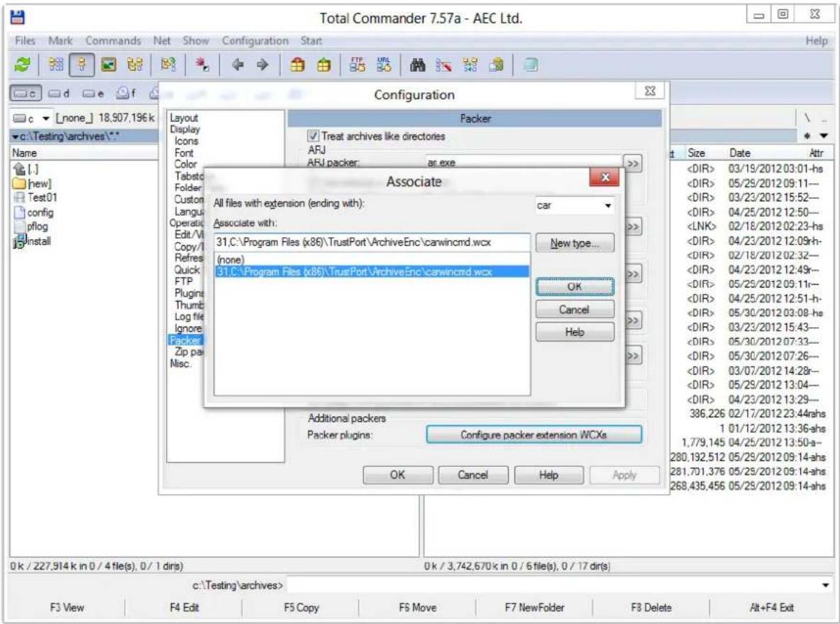The height and width of the screenshot is (624, 840).
Task: Click Help in Associate dialog
Action: [575, 332]
